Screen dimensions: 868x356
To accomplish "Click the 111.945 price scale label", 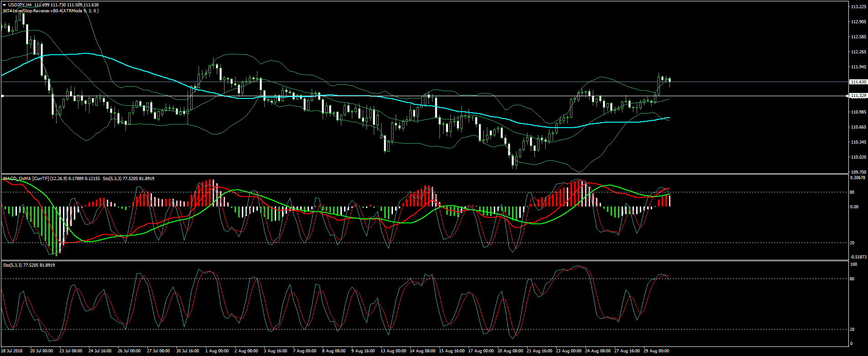I will click(858, 67).
